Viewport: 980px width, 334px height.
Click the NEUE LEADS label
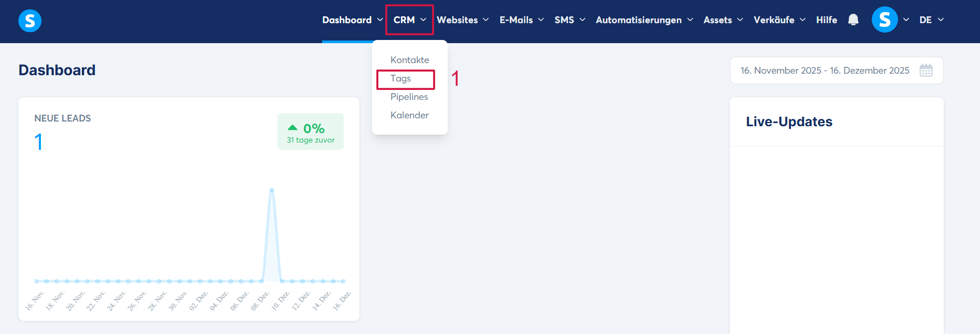click(63, 118)
